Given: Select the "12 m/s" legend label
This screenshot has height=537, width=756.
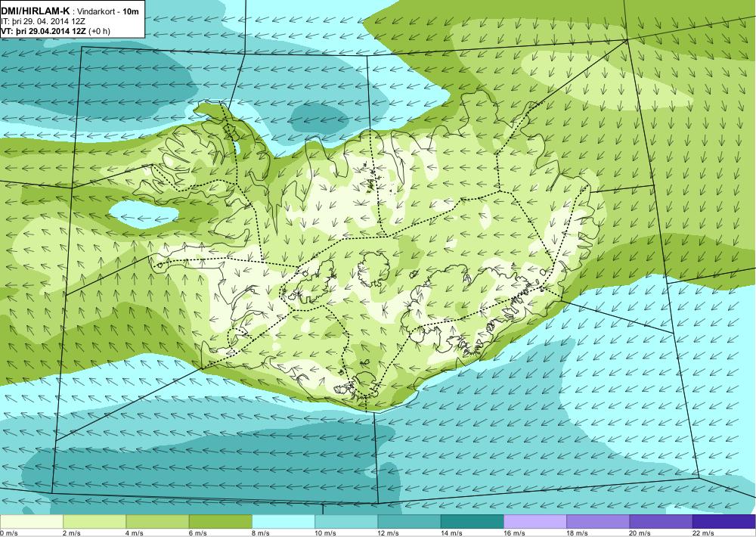Looking at the screenshot, I should [388, 533].
